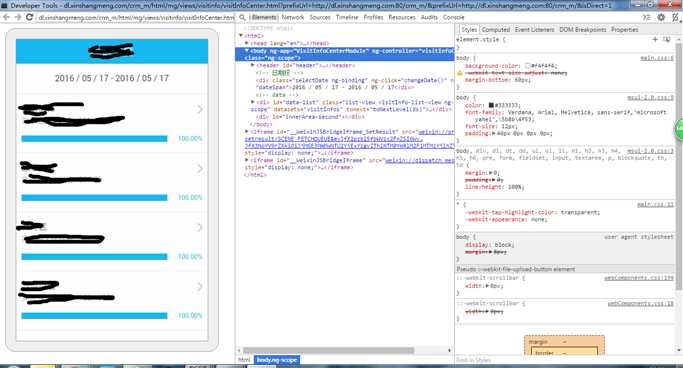
Task: Switch to the Network panel tab
Action: 293,17
